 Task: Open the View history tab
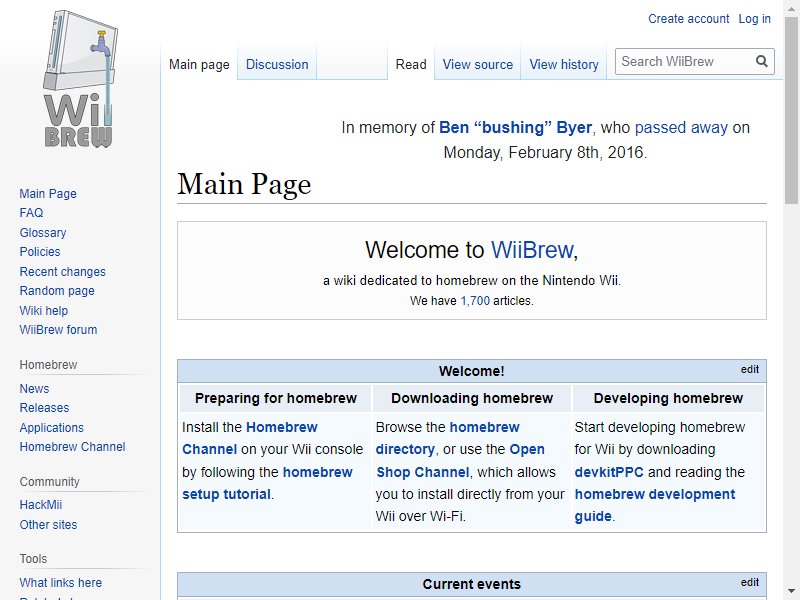(564, 65)
